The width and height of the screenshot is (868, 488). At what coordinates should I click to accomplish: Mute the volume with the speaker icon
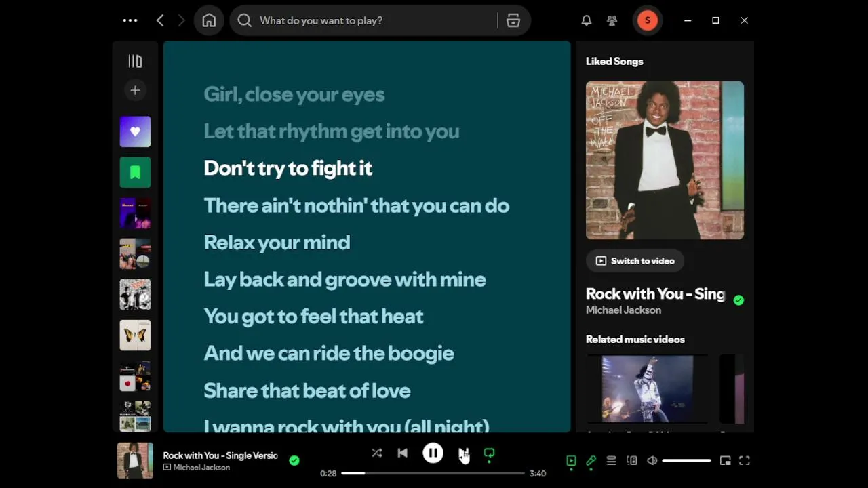coord(652,461)
